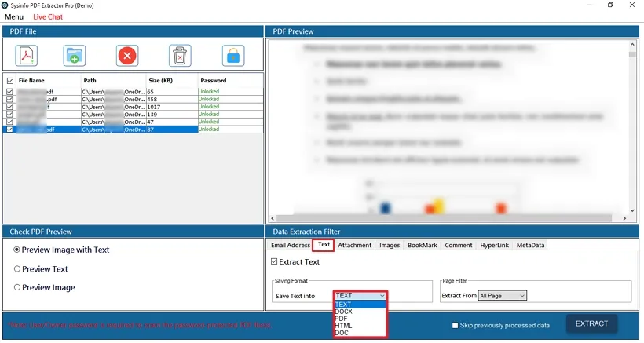This screenshot has height=343, width=644.
Task: Uncheck the file row sized 1017 KB
Action: 10,107
